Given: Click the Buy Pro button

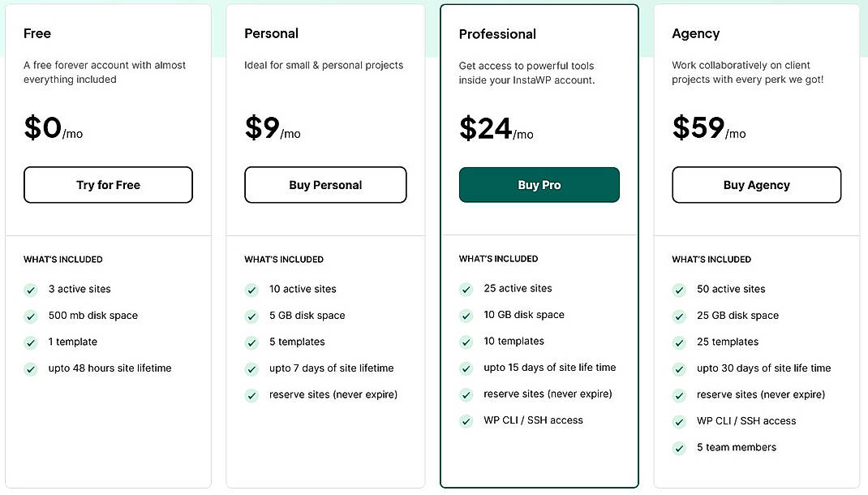Looking at the screenshot, I should (x=539, y=185).
